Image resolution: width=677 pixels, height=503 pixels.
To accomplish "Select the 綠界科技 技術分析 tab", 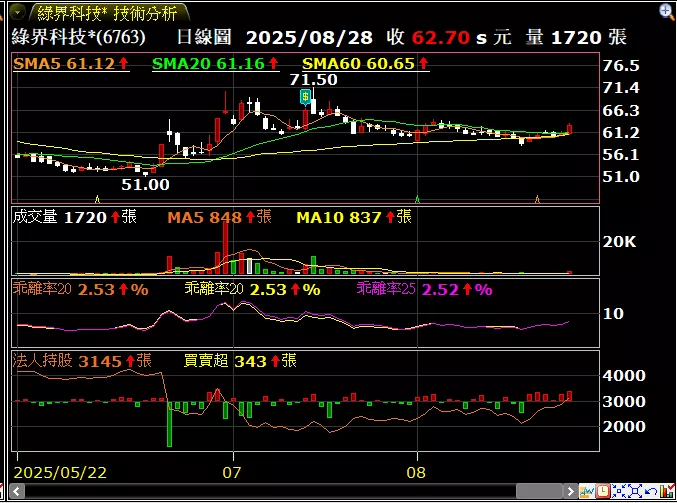I will pyautogui.click(x=106, y=13).
